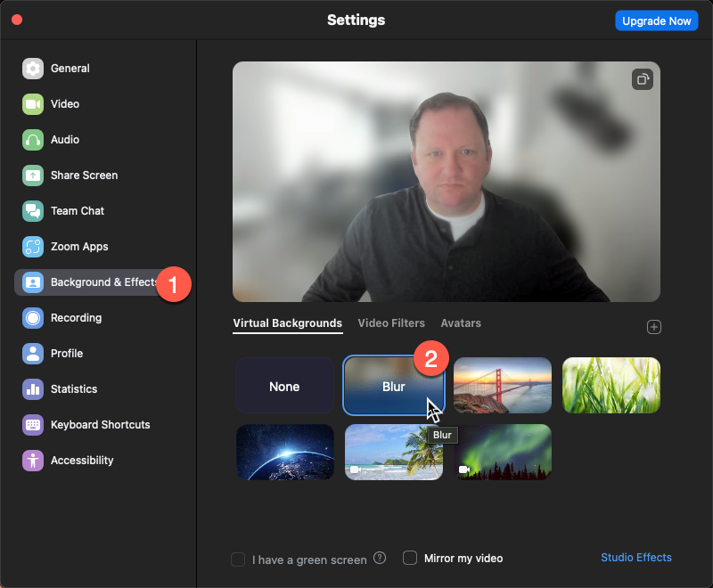
Task: Choose the Earth from space background
Action: tap(285, 452)
